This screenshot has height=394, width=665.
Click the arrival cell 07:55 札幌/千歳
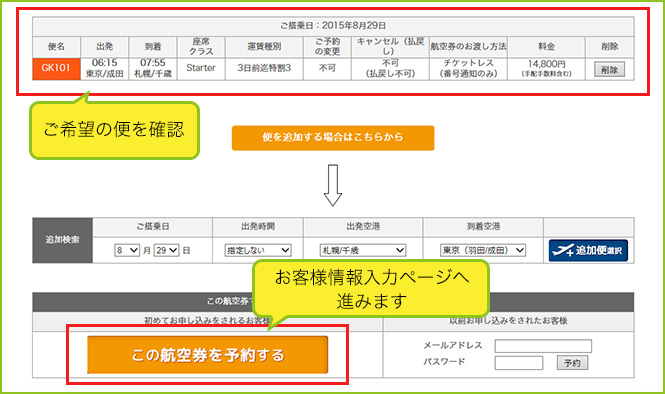click(x=153, y=69)
